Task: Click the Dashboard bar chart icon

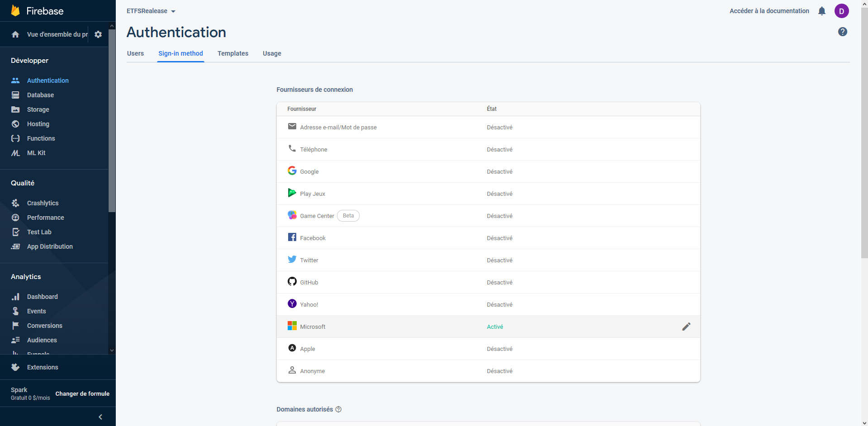Action: 15,297
